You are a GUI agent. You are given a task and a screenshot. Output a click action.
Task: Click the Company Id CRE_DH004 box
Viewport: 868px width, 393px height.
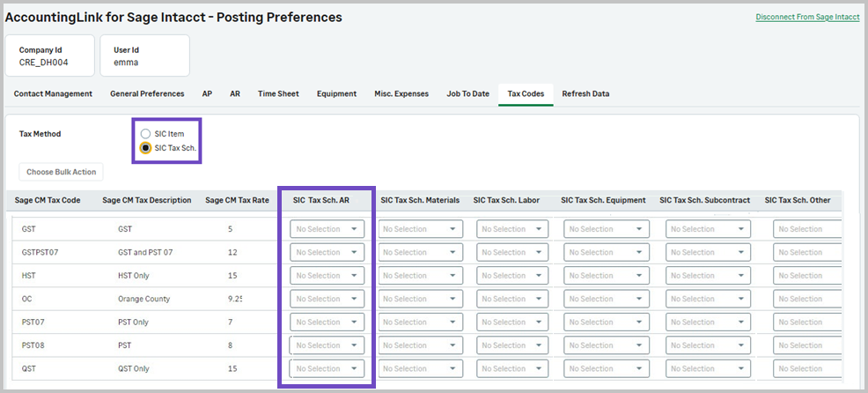(49, 56)
